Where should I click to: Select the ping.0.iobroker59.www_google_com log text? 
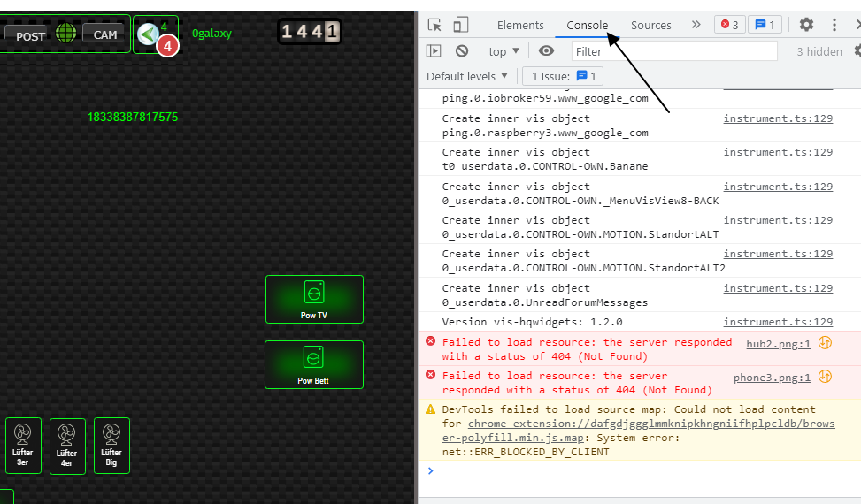point(545,99)
